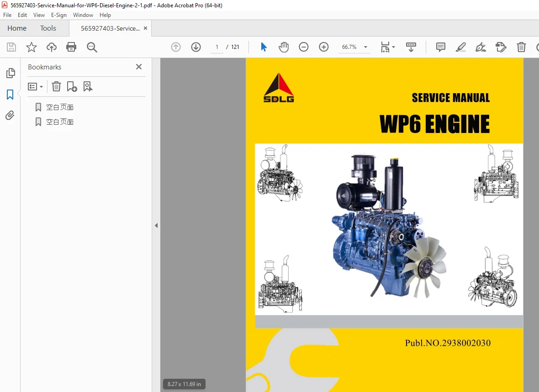Open the View menu
Image resolution: width=539 pixels, height=392 pixels.
pyautogui.click(x=39, y=15)
